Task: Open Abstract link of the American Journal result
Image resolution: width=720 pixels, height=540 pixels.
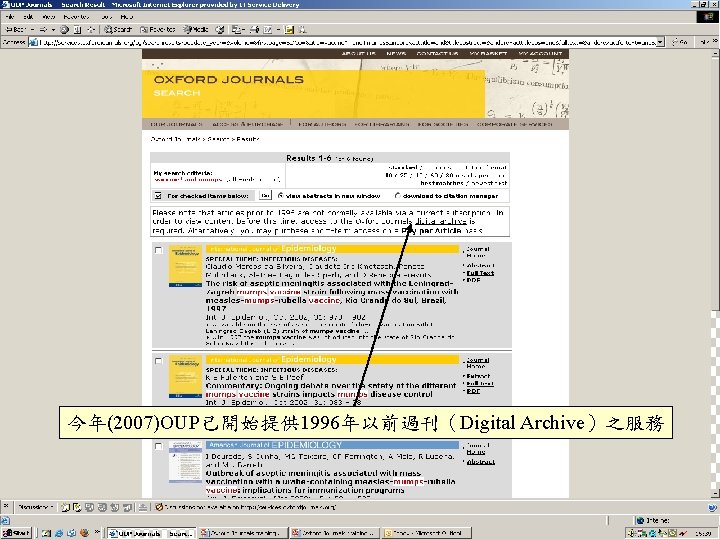Action: (480, 462)
